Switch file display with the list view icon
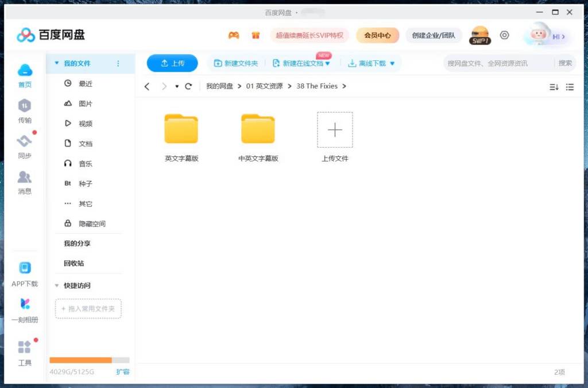588x388 pixels. (x=570, y=87)
